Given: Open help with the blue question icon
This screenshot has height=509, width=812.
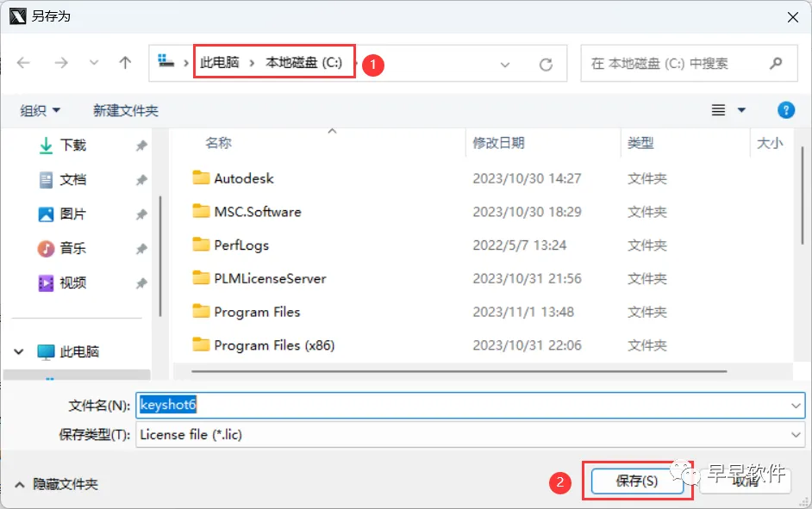Looking at the screenshot, I should click(786, 110).
